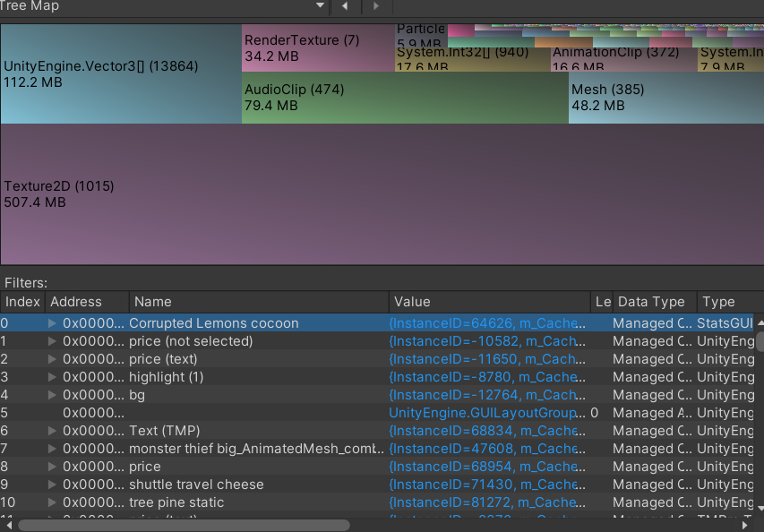Screen dimensions: 764x532
Task: Open the InstanceID=64626 value link
Action: (x=482, y=323)
